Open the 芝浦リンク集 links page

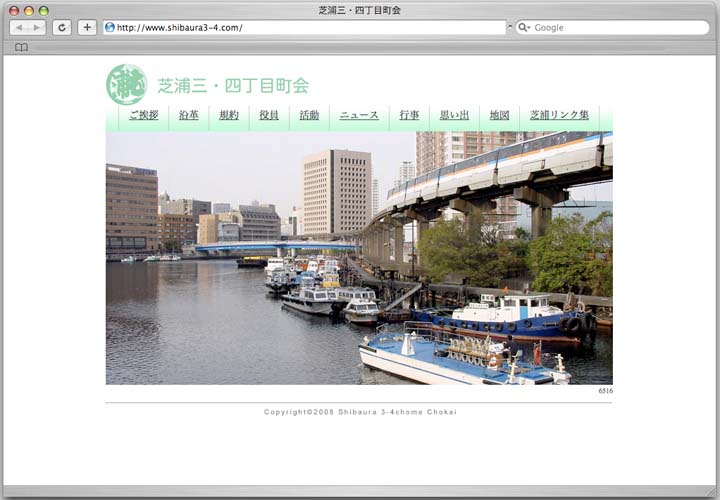pos(559,115)
